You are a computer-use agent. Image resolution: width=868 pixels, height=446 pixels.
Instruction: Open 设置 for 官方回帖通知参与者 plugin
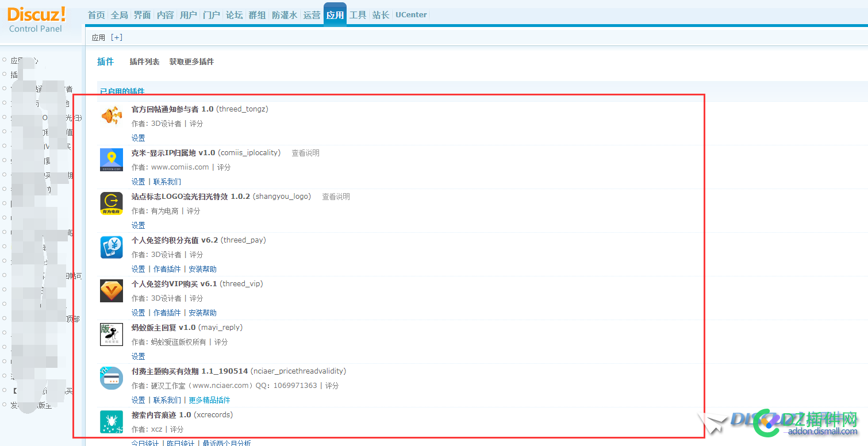point(138,138)
